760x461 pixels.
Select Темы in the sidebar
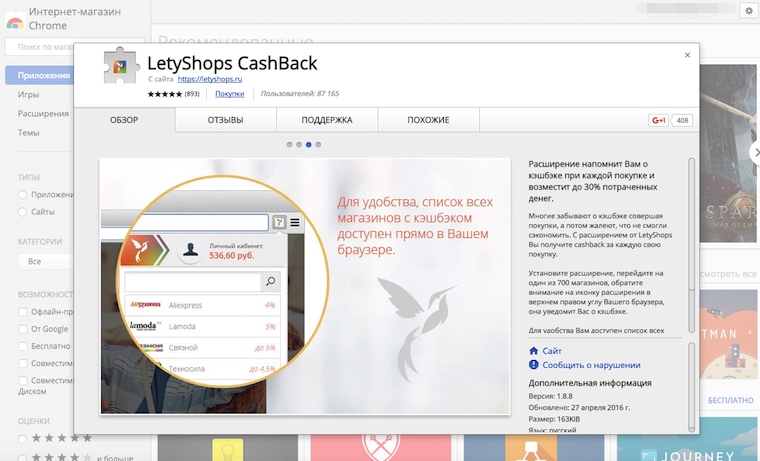tap(29, 132)
